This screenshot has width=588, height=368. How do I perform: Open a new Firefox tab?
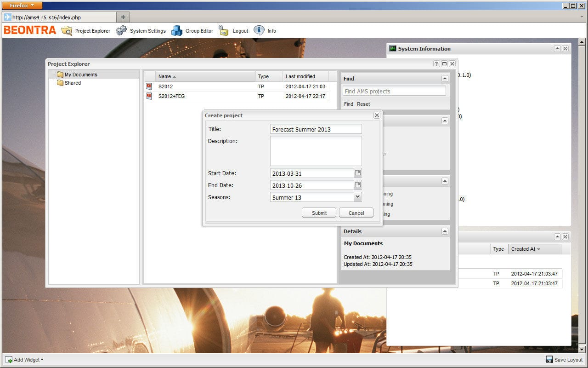[123, 17]
